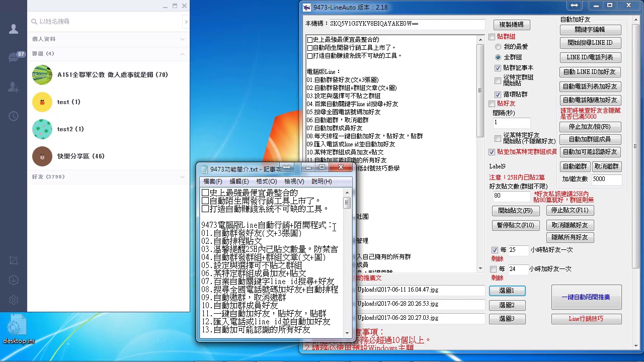
Task: Open the timeline clock icon in LINE sidebar
Action: [x=14, y=116]
